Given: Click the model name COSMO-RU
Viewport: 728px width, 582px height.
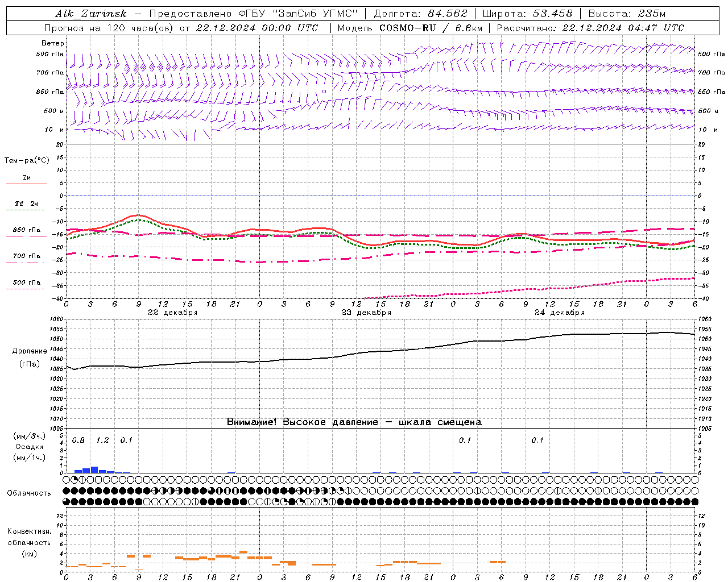Looking at the screenshot, I should coord(408,28).
